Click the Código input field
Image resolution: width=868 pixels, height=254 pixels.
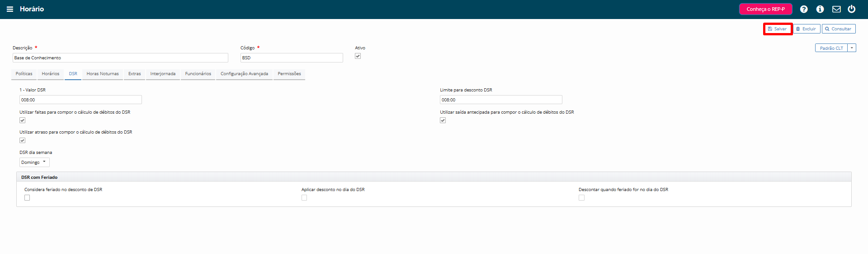tap(292, 58)
